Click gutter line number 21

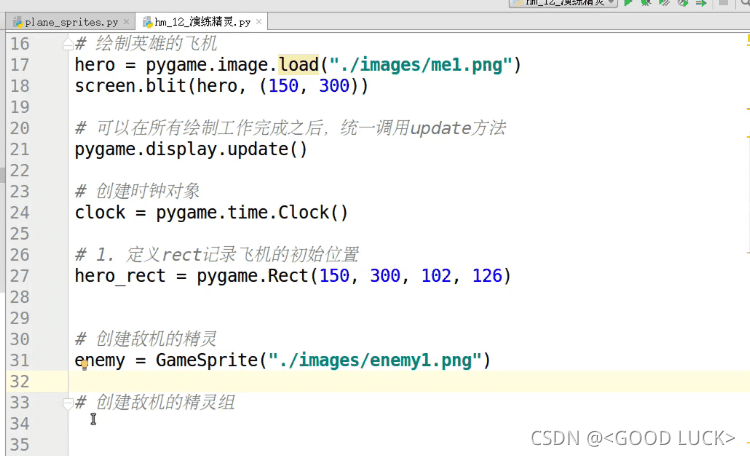point(20,149)
